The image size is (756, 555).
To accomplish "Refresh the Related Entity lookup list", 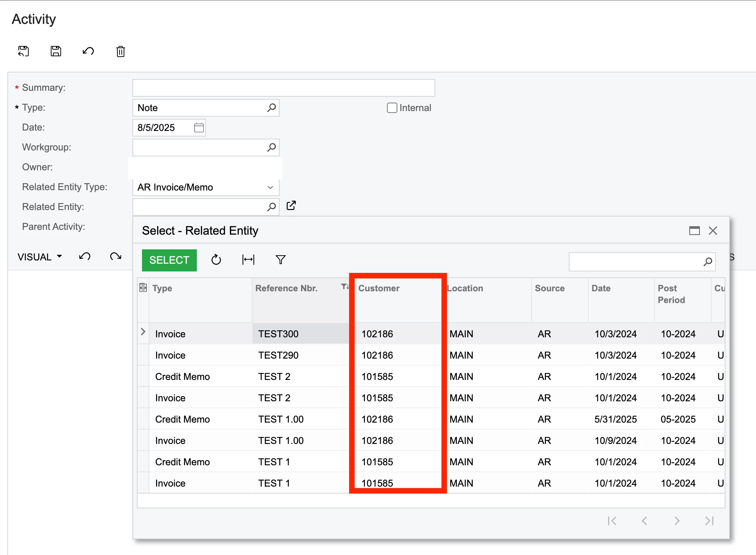I will [x=216, y=260].
